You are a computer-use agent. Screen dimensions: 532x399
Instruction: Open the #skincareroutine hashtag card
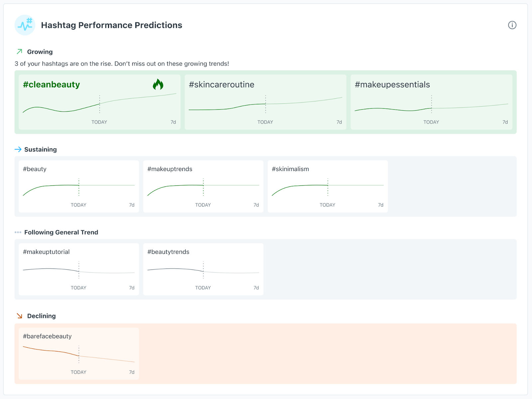pos(265,102)
